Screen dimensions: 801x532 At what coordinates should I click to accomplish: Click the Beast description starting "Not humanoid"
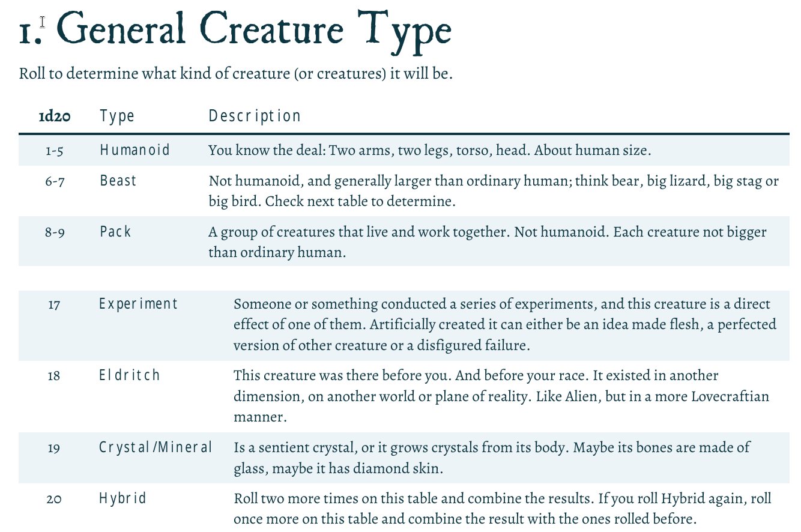[x=494, y=191]
